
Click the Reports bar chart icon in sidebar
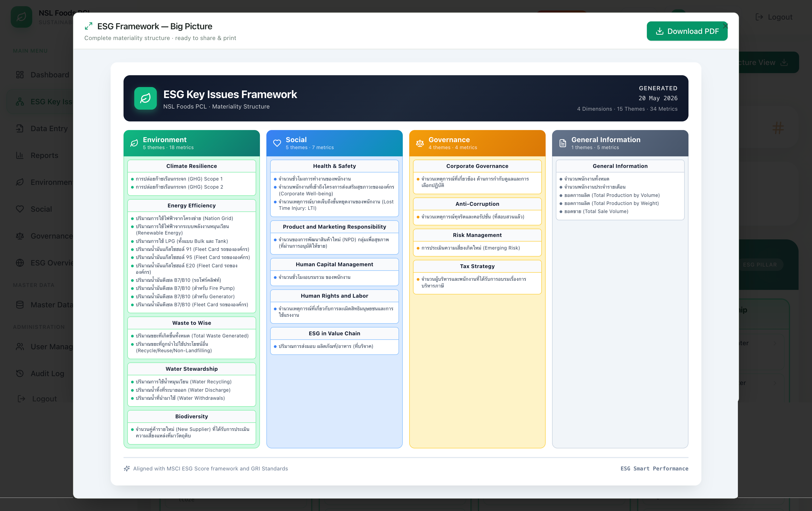coord(20,155)
